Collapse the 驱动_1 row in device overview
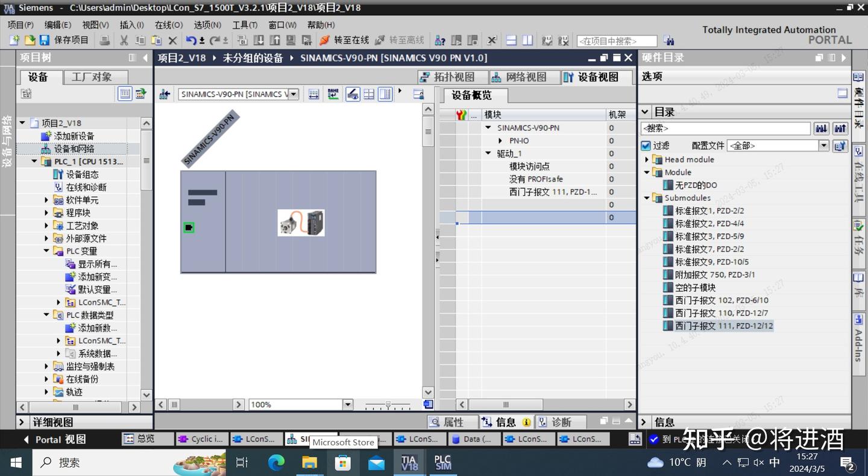Viewport: 868px width, 476px height. (488, 153)
